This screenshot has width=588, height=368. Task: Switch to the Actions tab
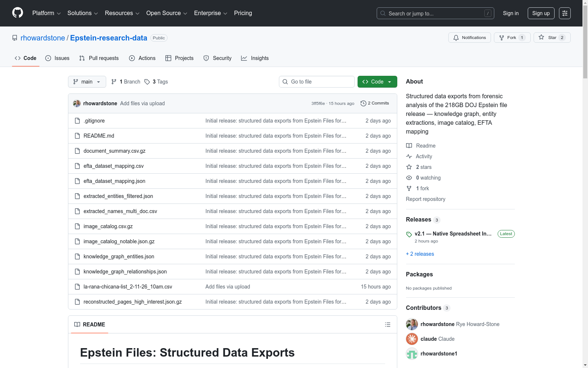pyautogui.click(x=142, y=58)
